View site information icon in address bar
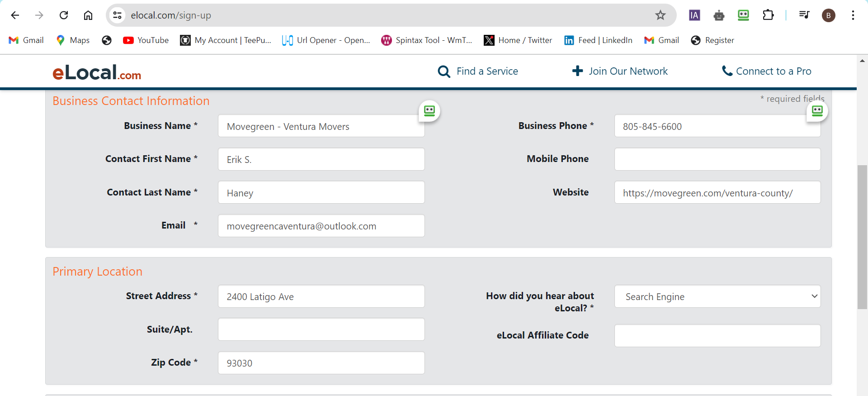Viewport: 868px width, 396px height. point(118,15)
